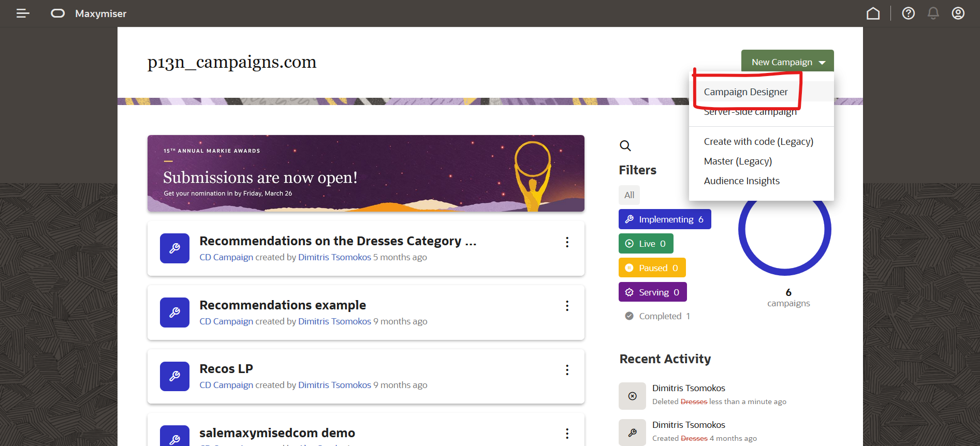
Task: Open the Recos LP campaign
Action: coord(226,369)
